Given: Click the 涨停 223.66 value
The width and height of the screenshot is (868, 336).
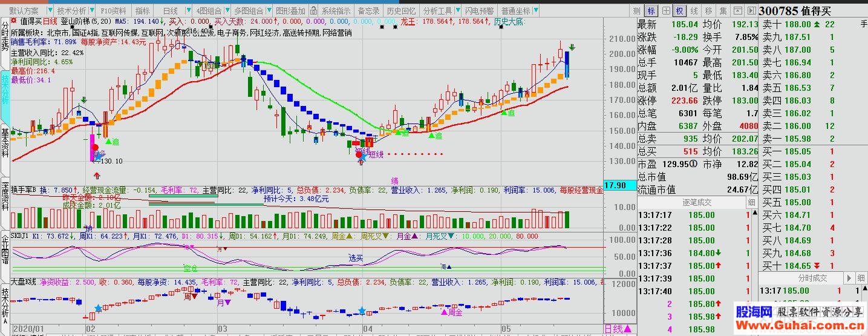Looking at the screenshot, I should 685,100.
